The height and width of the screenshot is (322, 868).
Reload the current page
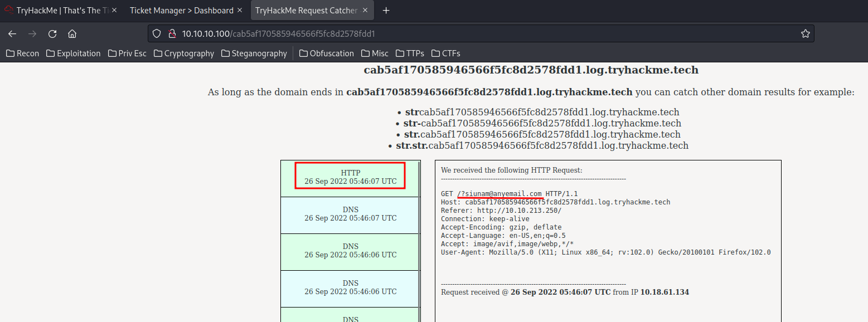(52, 33)
